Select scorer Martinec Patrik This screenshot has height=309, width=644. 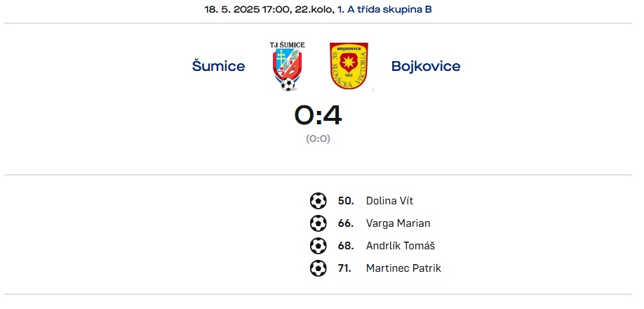tap(403, 268)
